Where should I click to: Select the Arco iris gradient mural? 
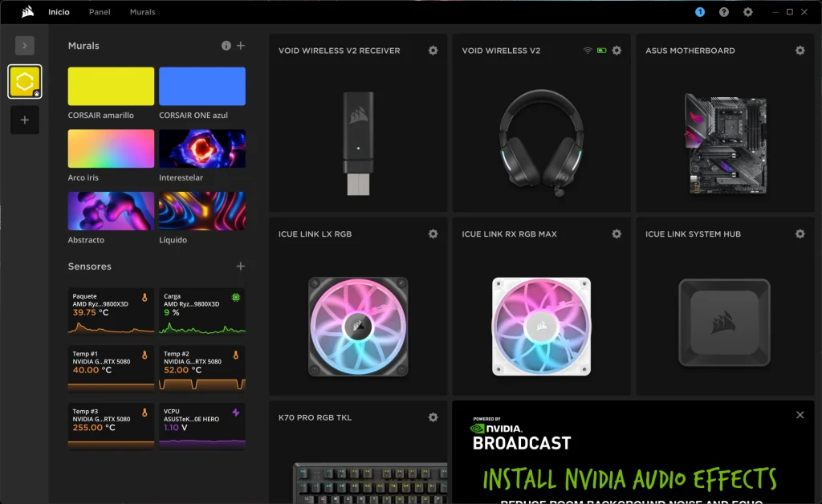point(111,148)
